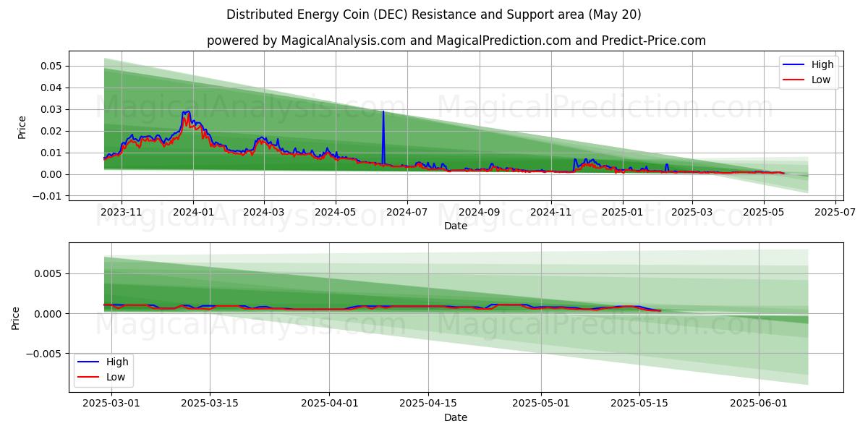Click the 'Price' axis label of upper chart
The height and width of the screenshot is (434, 868).
pos(22,127)
